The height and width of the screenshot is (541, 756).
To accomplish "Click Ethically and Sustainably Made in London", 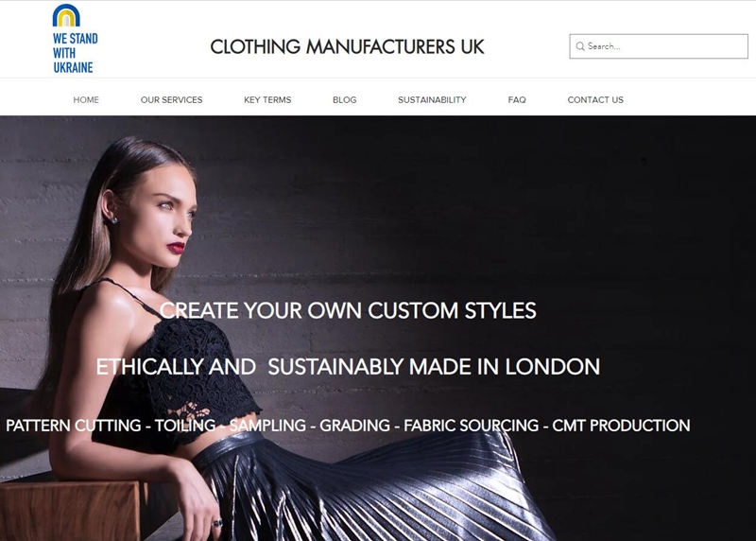I will click(348, 367).
